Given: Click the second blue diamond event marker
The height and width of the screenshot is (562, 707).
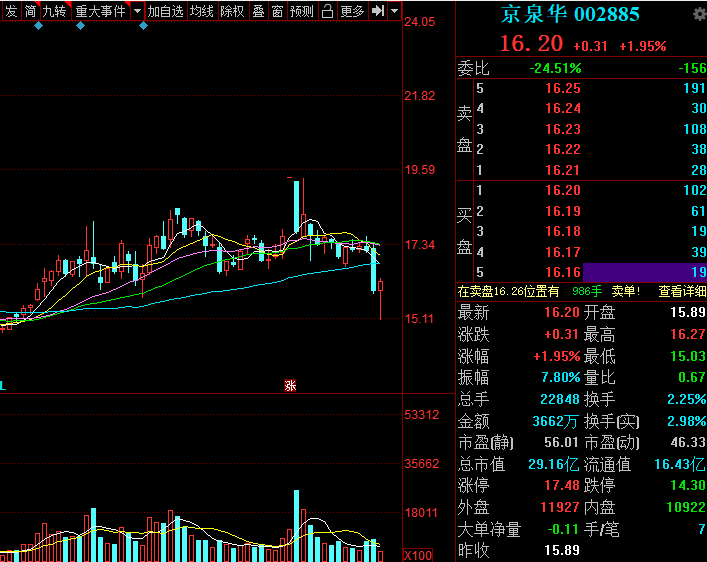Looking at the screenshot, I should [x=80, y=26].
